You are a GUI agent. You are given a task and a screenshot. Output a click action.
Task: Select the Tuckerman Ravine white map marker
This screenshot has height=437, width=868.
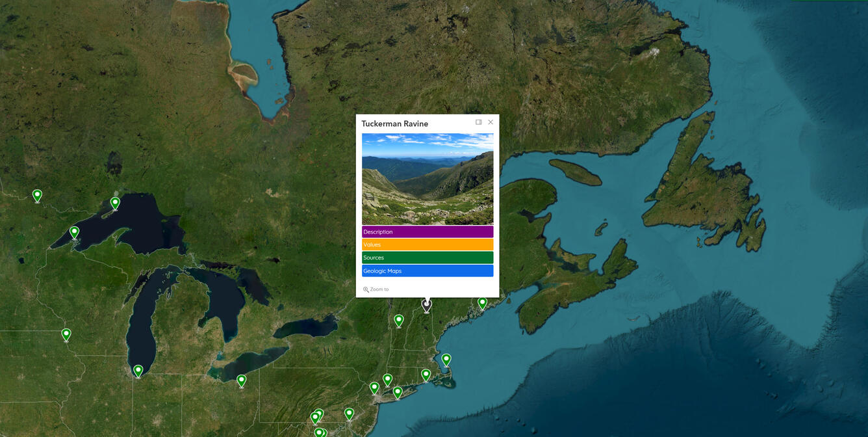click(426, 304)
